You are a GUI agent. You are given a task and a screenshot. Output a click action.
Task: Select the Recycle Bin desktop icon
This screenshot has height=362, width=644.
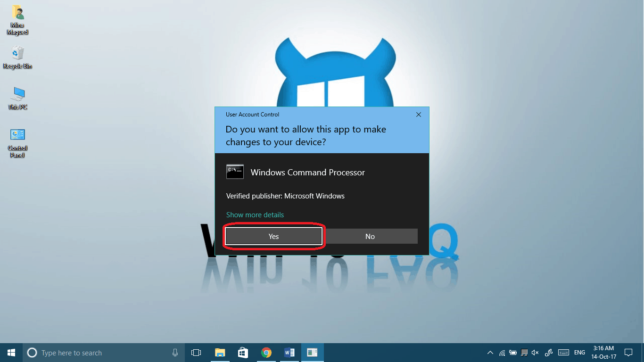coord(17,58)
